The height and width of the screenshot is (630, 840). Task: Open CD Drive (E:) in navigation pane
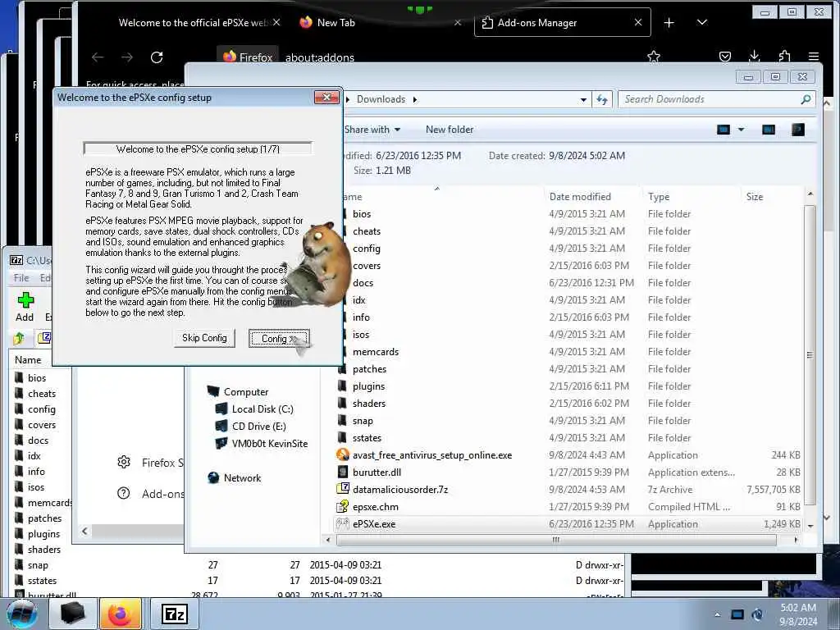[258, 427]
